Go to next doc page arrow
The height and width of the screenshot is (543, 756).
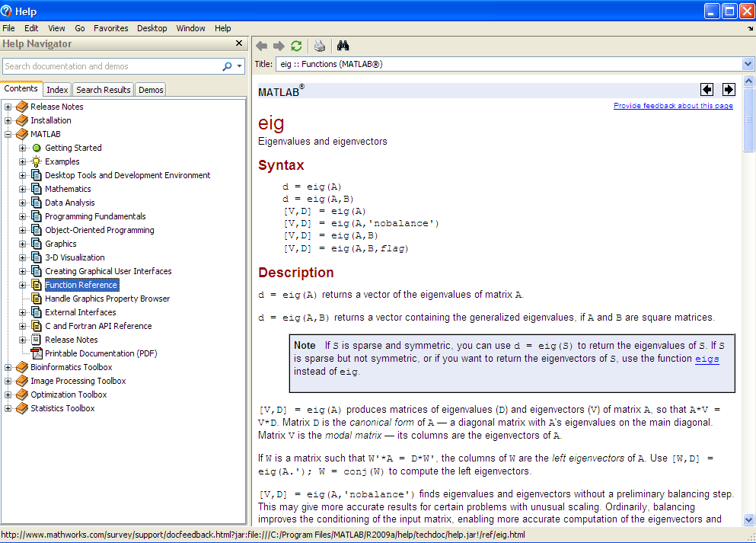[x=729, y=90]
